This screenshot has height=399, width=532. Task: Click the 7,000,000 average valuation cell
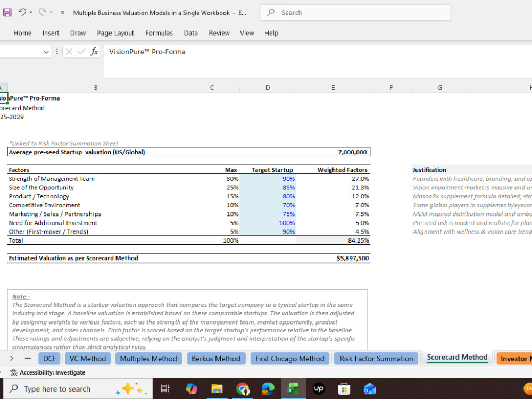click(333, 152)
